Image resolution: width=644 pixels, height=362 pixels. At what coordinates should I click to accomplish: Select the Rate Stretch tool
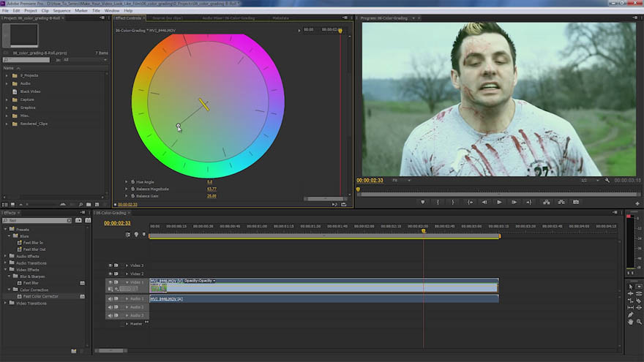coord(630,301)
